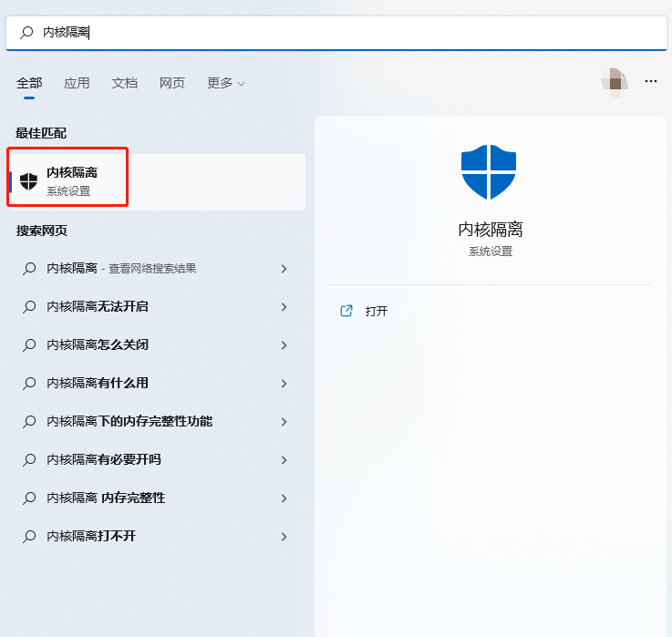Expand arrow for 内核隔离有什么用 suggestion
672x637 pixels.
[x=284, y=384]
